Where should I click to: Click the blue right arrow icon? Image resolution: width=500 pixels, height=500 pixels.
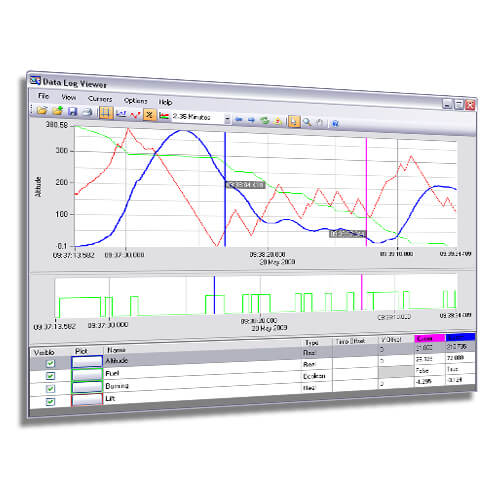click(x=251, y=120)
